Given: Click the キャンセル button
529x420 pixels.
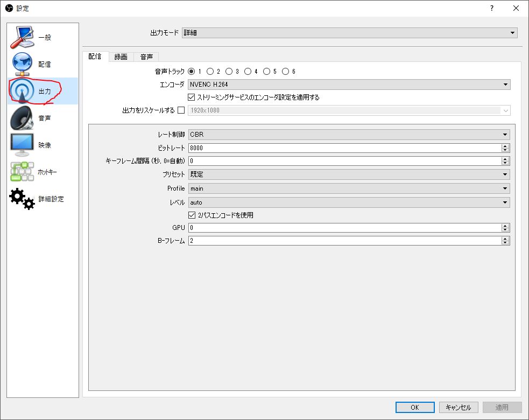Looking at the screenshot, I should 459,407.
